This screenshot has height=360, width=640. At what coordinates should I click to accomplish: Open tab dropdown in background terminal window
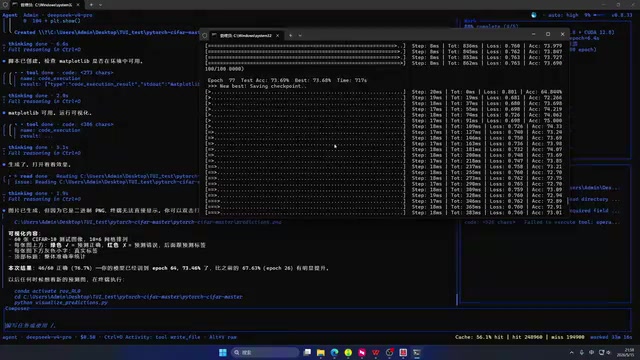tap(100, 5)
